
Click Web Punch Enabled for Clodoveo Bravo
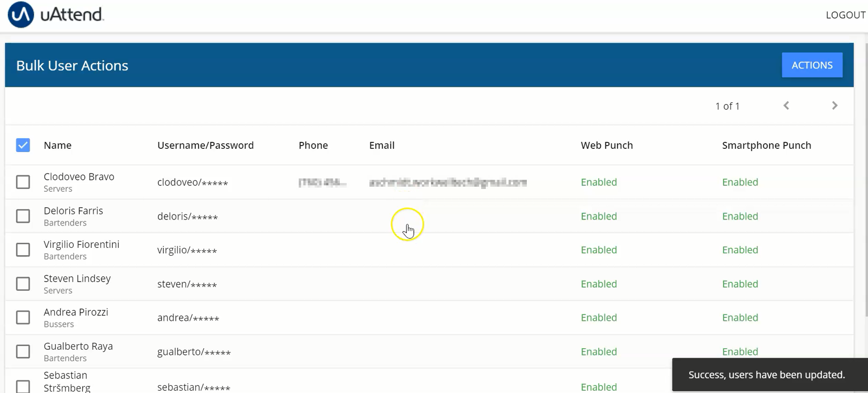tap(599, 182)
